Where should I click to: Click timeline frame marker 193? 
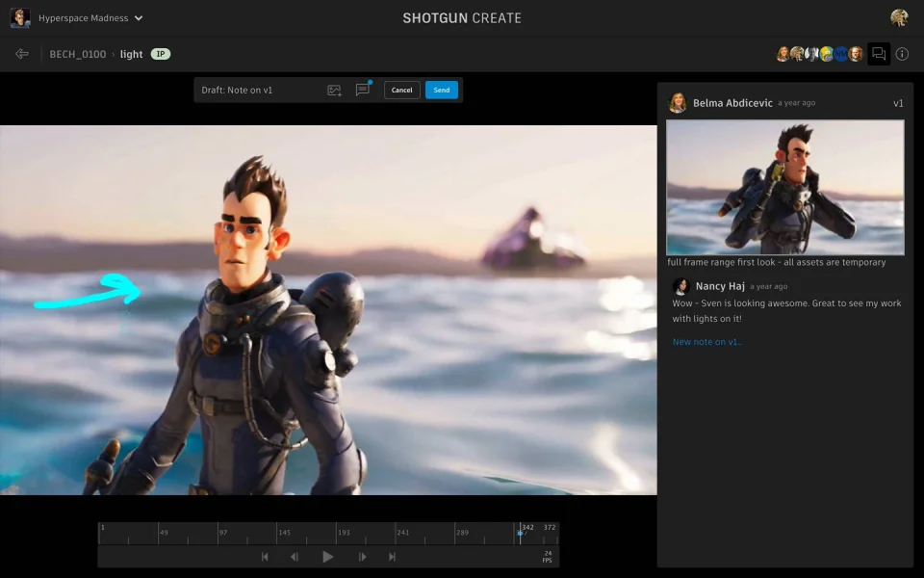(344, 533)
